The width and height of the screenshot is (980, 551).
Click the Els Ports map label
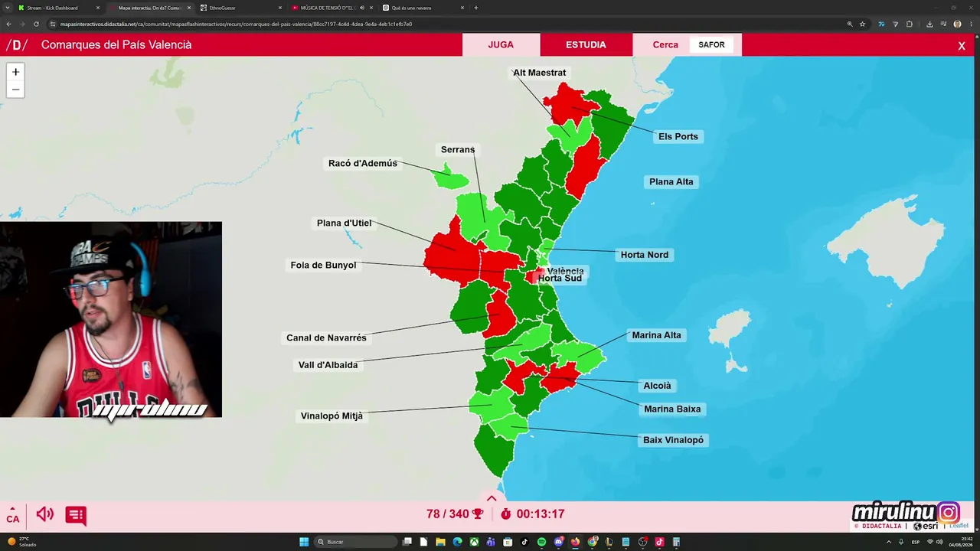pyautogui.click(x=678, y=136)
